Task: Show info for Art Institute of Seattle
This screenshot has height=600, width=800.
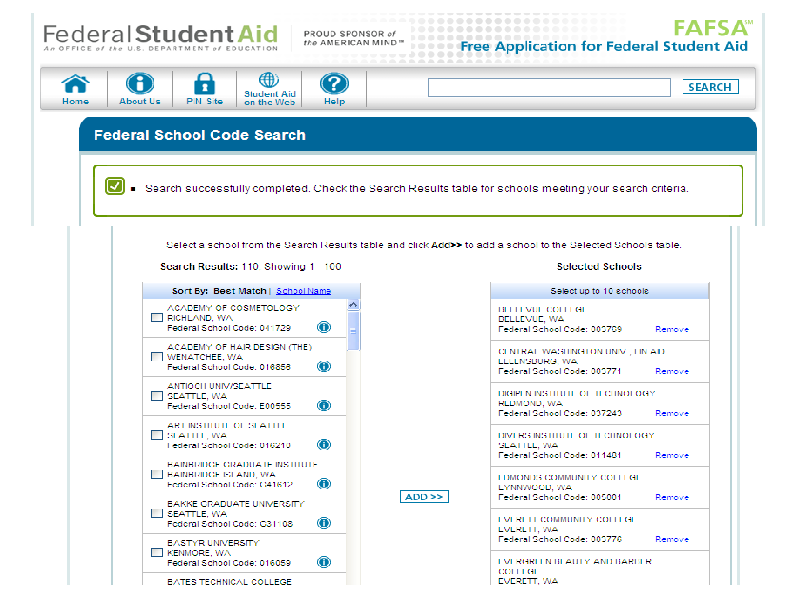Action: point(324,445)
